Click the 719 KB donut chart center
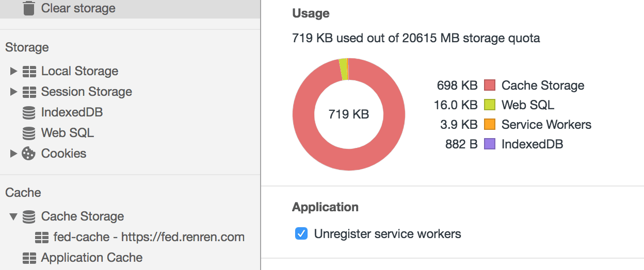The width and height of the screenshot is (644, 270). click(349, 114)
